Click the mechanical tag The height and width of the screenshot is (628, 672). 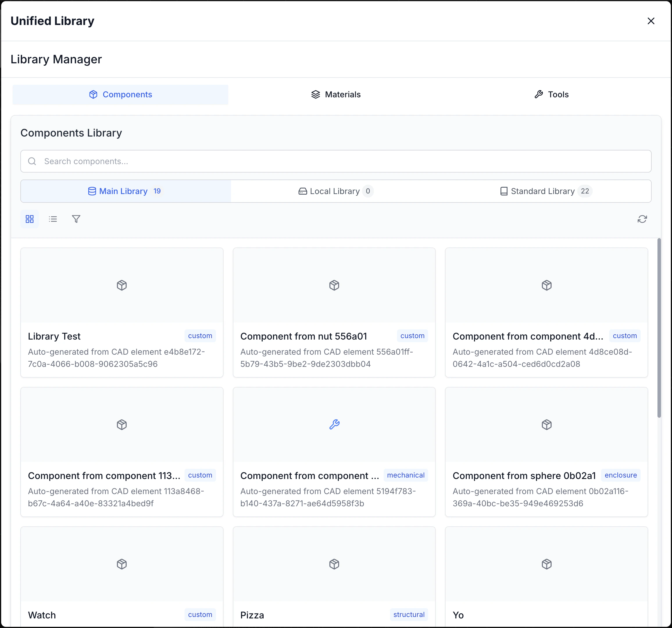tap(406, 475)
